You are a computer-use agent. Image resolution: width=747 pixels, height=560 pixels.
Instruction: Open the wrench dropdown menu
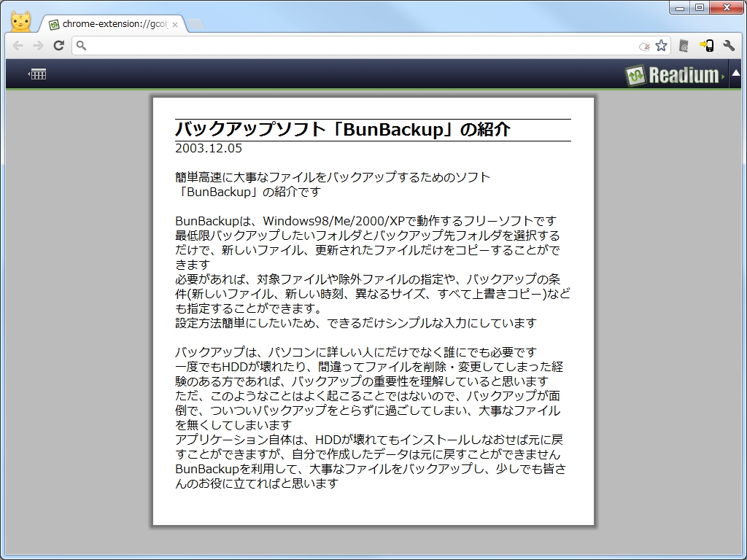pyautogui.click(x=729, y=45)
